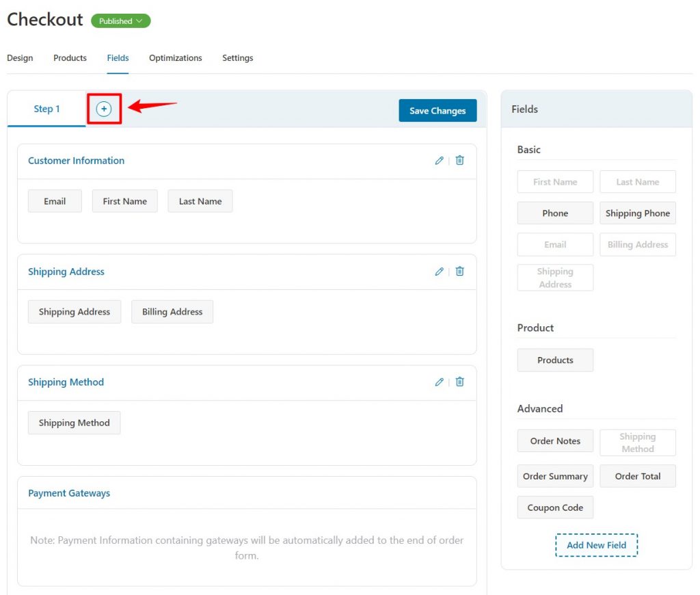Pick the Shipping Phone field
700x595 pixels.
click(638, 213)
